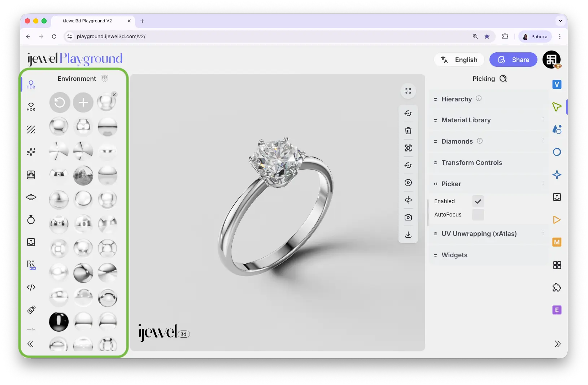Open the blue V tab in right sidebar

[557, 84]
